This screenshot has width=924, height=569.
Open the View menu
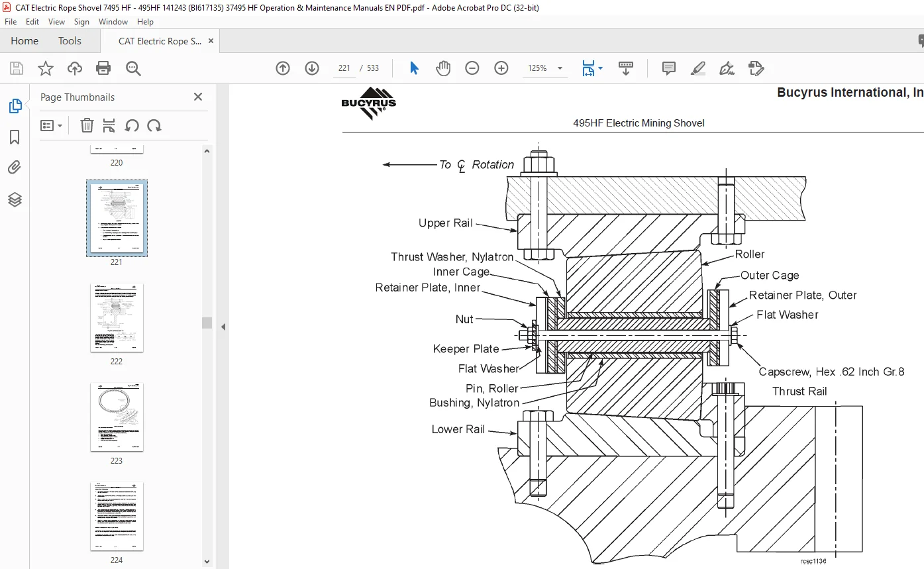(x=57, y=22)
